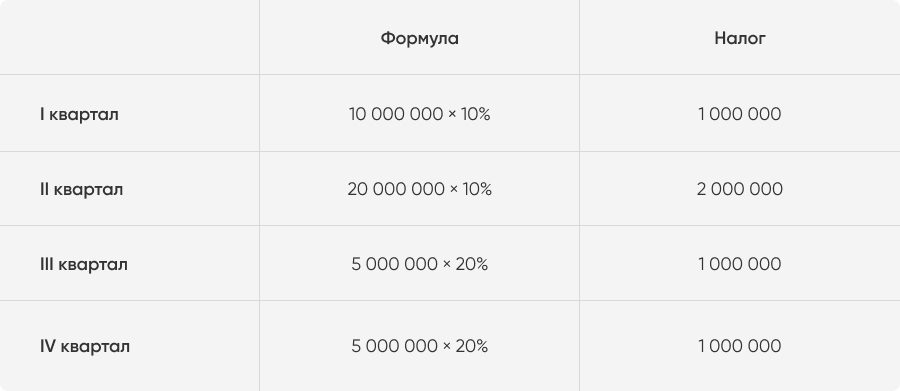The width and height of the screenshot is (900, 391).
Task: Click IV квартал formula 5 000 000 × 20%
Action: point(420,346)
